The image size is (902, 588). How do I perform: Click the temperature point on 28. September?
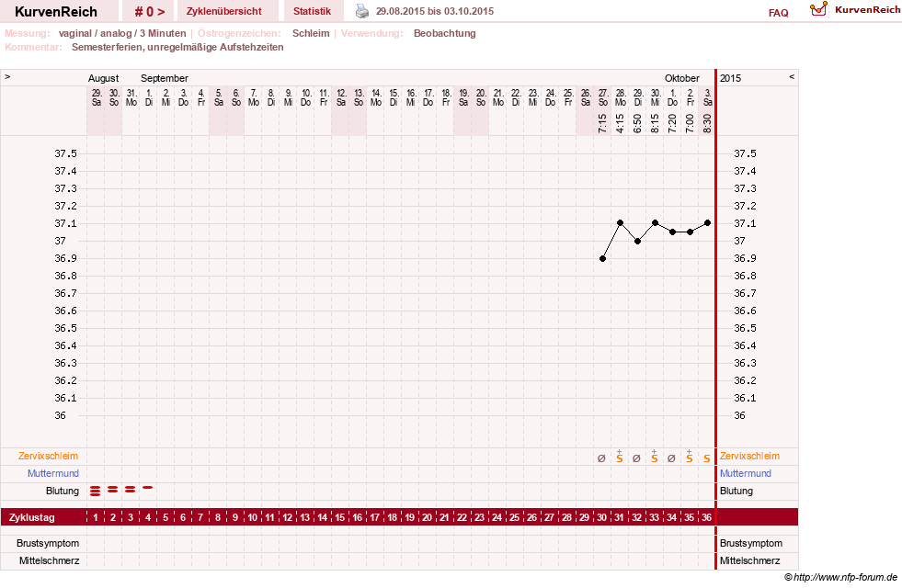pyautogui.click(x=620, y=223)
